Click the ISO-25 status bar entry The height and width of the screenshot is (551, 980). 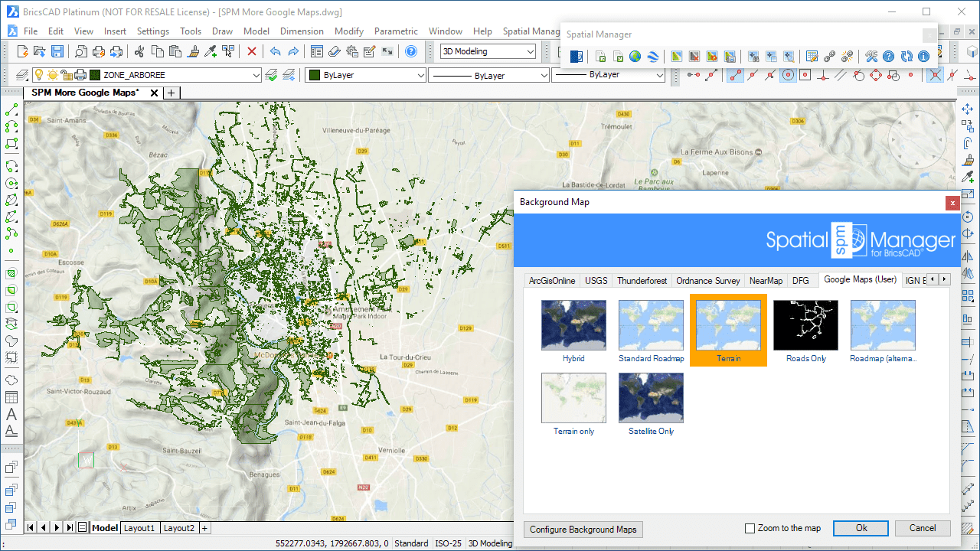click(449, 543)
